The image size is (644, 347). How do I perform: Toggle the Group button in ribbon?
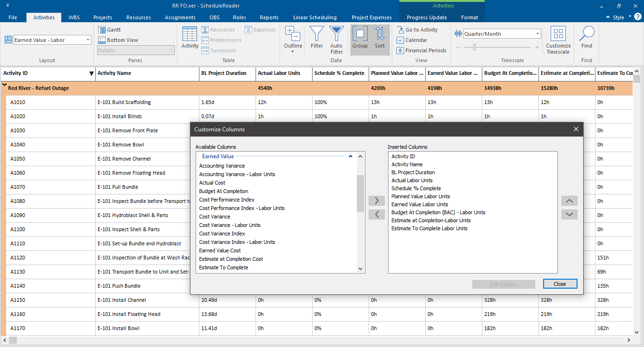(x=360, y=38)
